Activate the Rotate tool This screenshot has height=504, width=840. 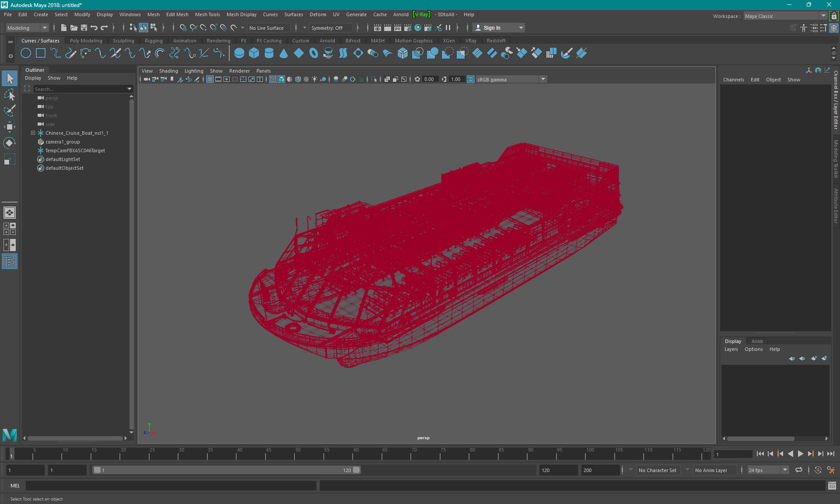[x=10, y=143]
